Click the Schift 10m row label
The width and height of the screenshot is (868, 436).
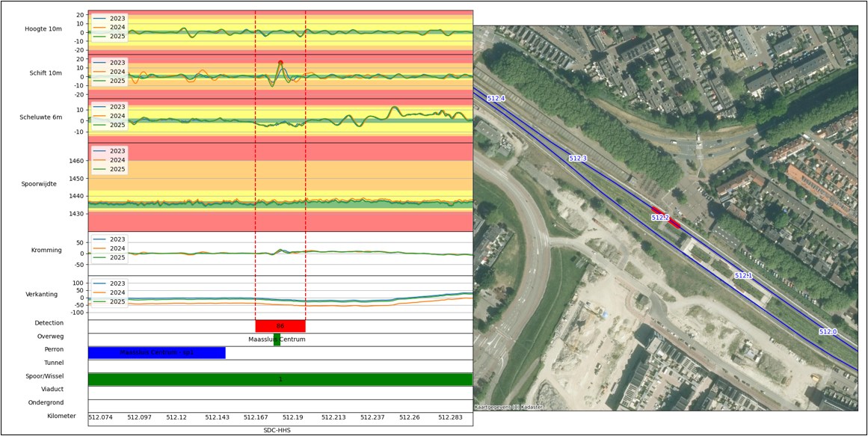click(46, 73)
